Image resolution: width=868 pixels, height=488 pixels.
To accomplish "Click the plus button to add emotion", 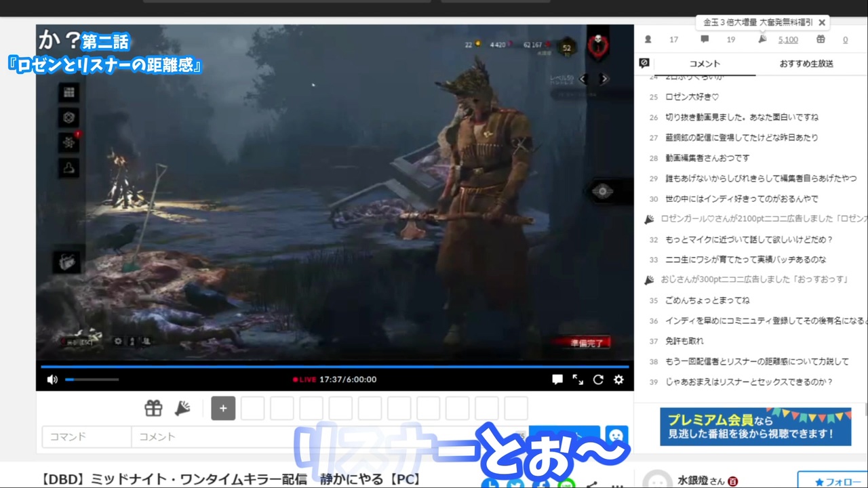I will [x=223, y=408].
